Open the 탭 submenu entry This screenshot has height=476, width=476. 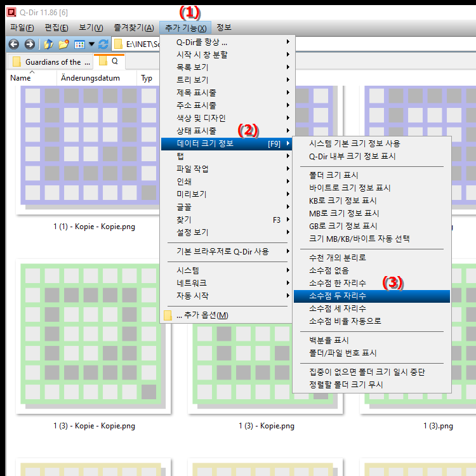226,156
